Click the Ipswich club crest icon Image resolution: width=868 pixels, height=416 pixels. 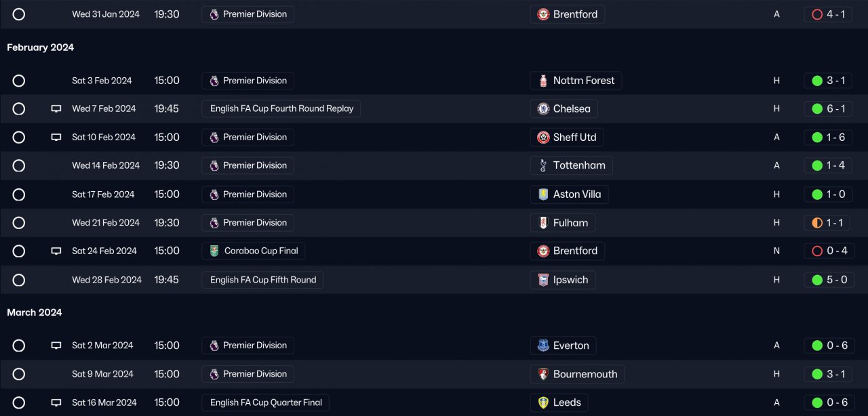click(543, 280)
